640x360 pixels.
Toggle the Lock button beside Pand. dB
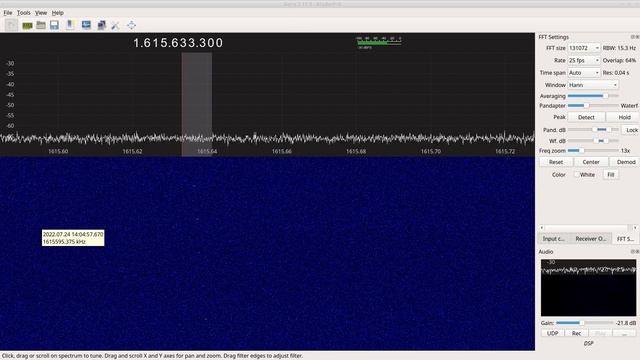click(x=631, y=130)
